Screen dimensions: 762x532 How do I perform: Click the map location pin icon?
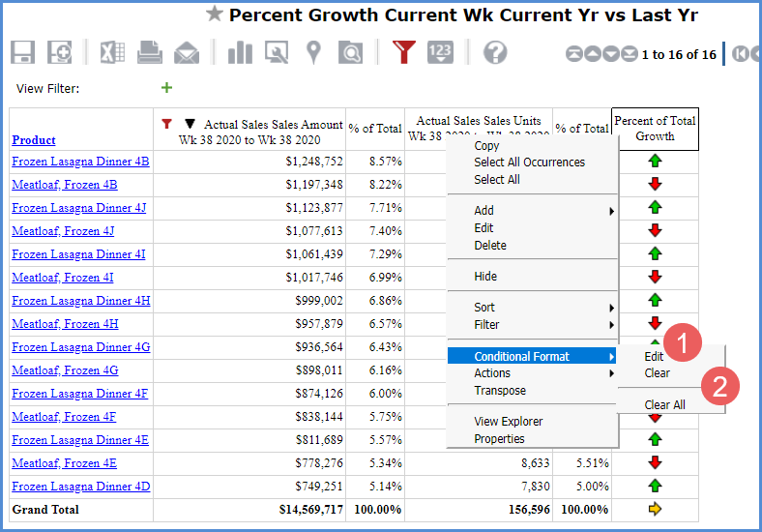[x=313, y=52]
